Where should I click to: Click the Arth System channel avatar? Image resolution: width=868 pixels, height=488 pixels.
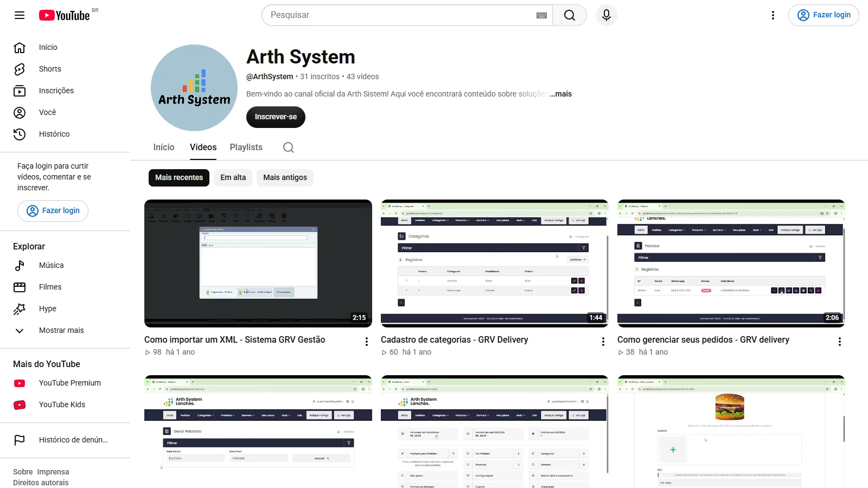194,88
